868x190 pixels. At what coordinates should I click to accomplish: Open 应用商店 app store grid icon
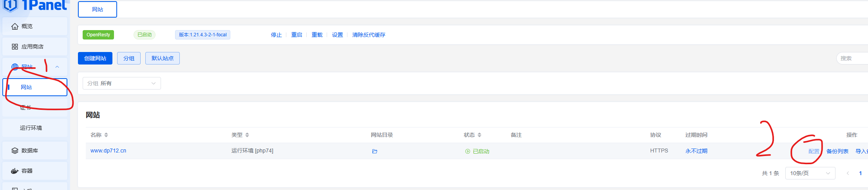15,47
